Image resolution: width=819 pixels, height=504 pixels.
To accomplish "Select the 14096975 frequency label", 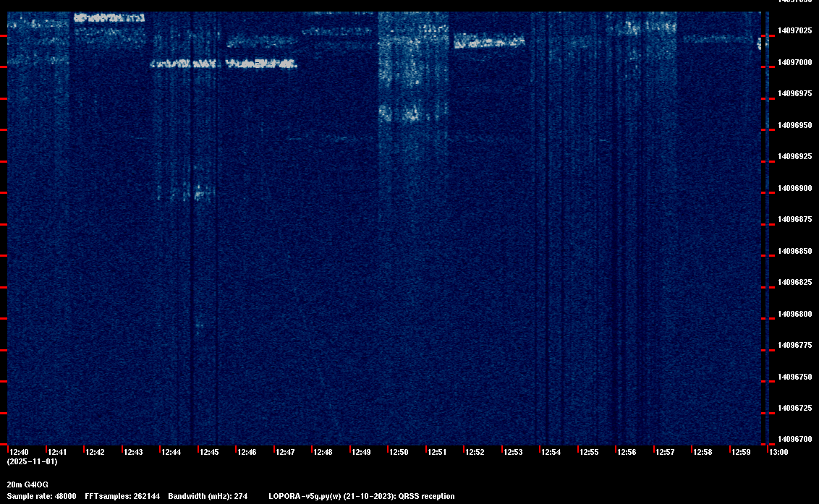I will click(795, 93).
